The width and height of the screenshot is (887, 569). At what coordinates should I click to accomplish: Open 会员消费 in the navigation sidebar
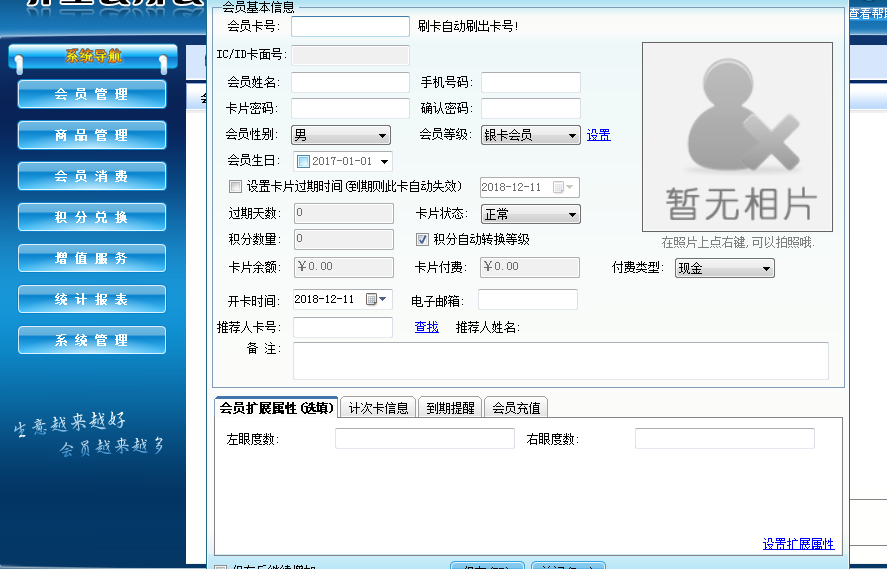coord(92,176)
